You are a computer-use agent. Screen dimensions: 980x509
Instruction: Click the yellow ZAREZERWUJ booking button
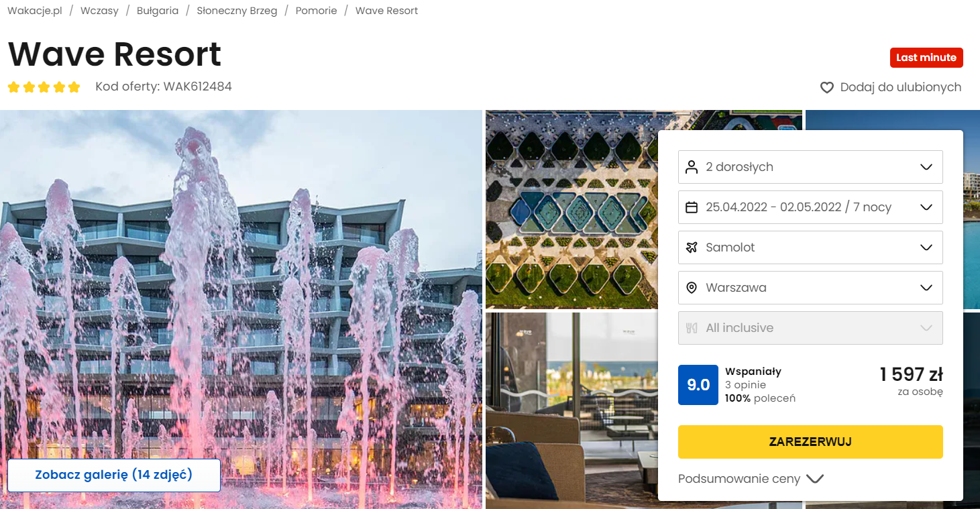[x=810, y=442]
